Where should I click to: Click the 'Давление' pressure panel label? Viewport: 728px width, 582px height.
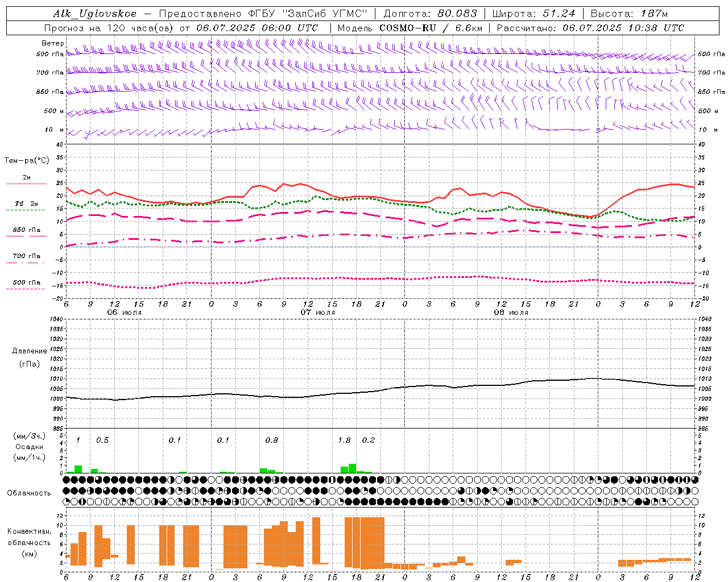point(30,351)
